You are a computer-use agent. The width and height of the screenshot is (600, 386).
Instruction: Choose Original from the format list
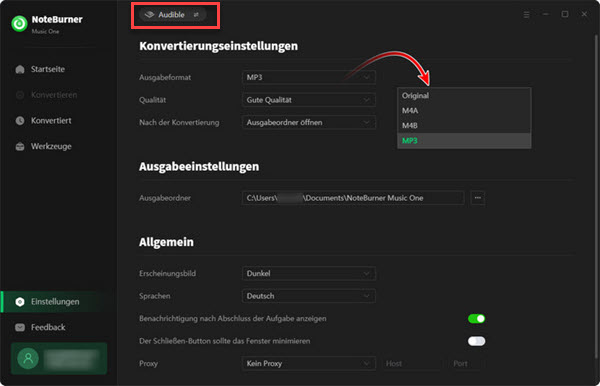tap(464, 96)
